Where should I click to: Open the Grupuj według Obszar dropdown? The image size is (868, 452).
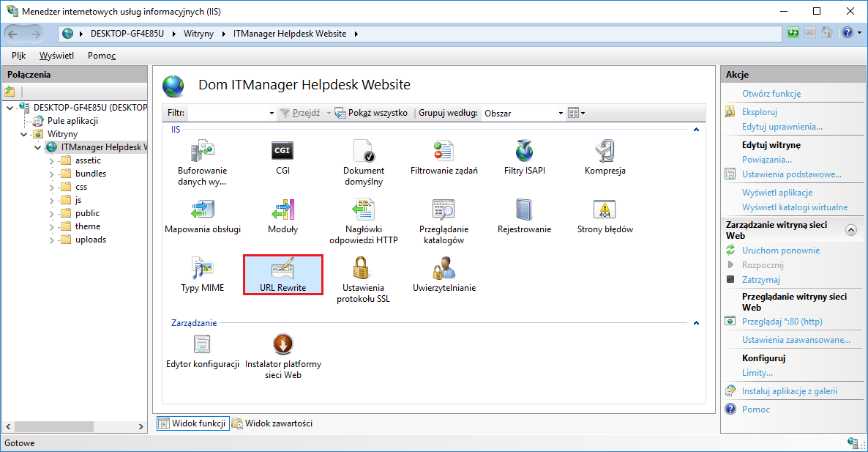(560, 113)
